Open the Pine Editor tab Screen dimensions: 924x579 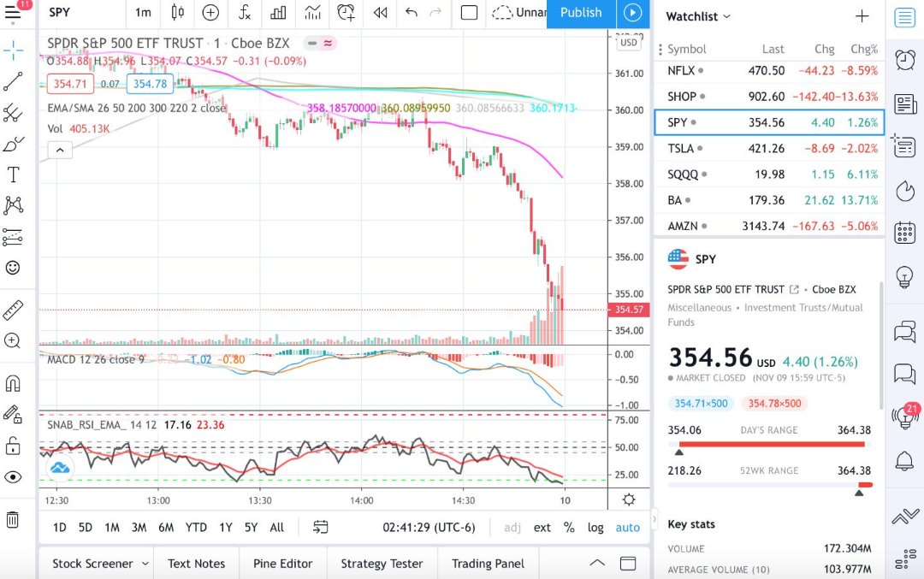click(282, 564)
